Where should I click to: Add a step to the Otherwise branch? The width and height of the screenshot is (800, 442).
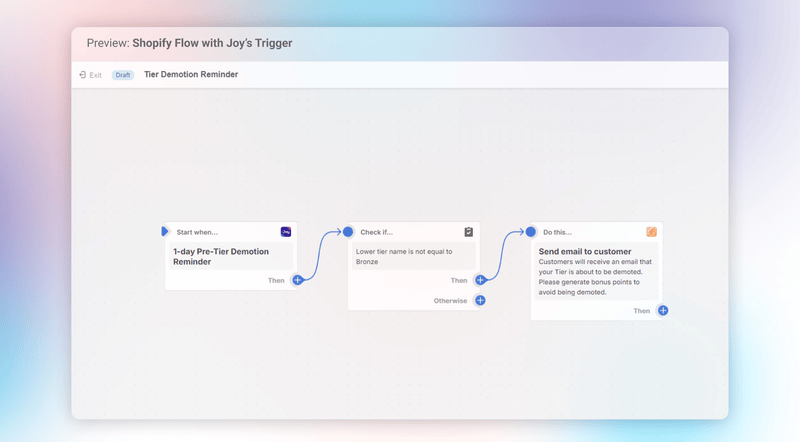[480, 300]
